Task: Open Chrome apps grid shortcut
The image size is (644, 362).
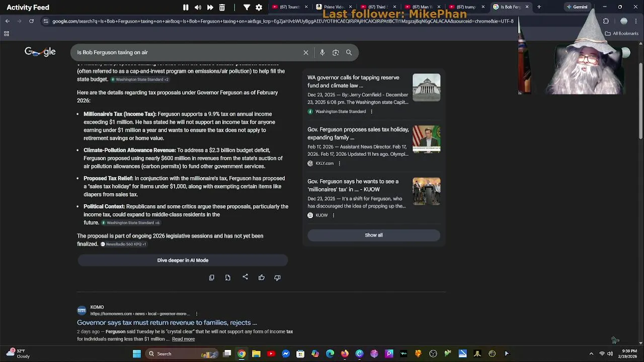Action: point(7,34)
